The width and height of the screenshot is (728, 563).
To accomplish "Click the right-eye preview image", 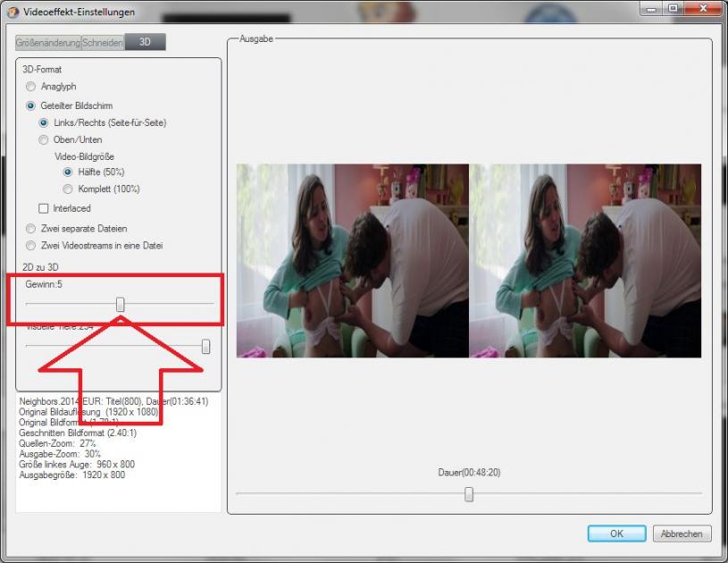I will pos(585,261).
